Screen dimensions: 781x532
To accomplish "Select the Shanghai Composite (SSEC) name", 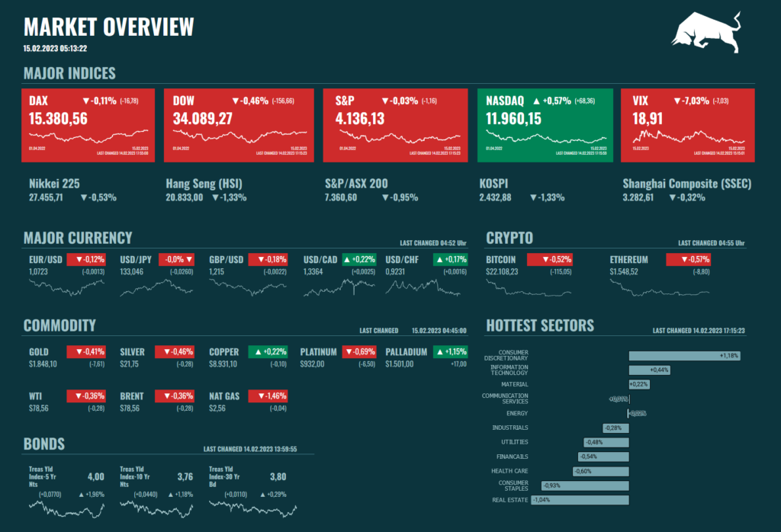I will [687, 184].
